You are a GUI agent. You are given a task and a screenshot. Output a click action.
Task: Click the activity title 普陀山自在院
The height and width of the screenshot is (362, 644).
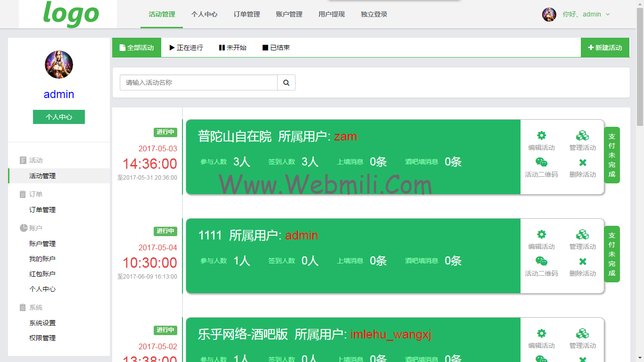tap(235, 137)
